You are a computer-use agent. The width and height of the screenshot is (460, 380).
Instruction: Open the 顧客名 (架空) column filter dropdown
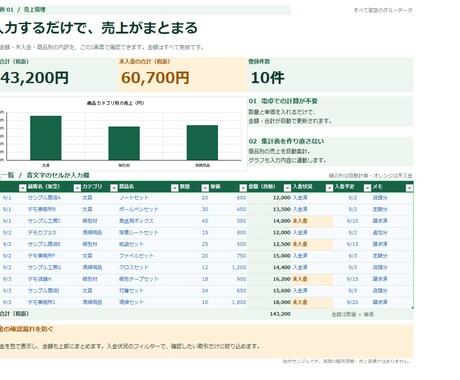[x=77, y=188]
